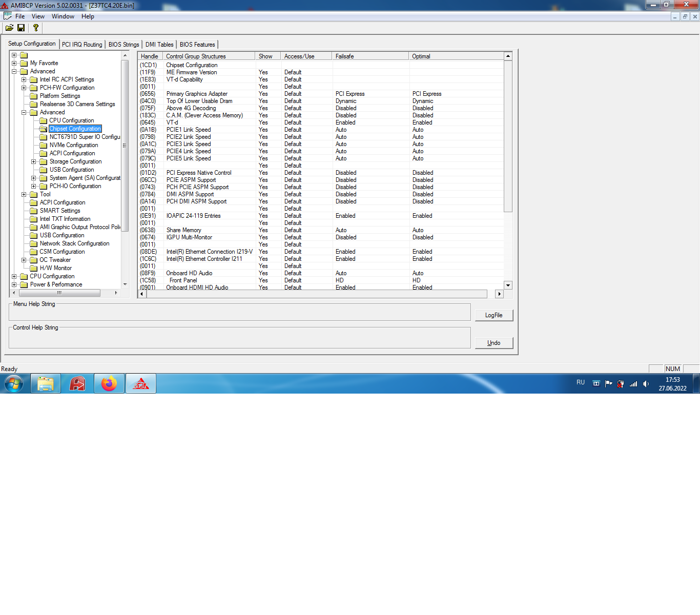Expand the Tool tree node
Viewport: 700px width, 615px height.
coord(24,194)
